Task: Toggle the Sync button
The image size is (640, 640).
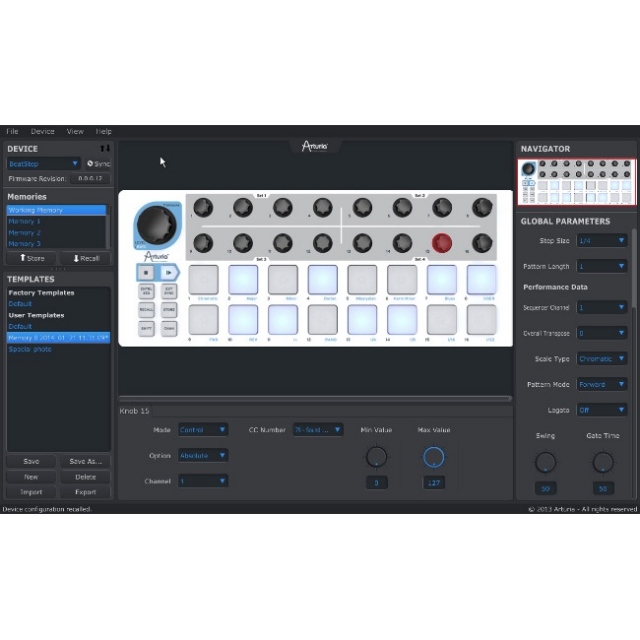Action: [98, 164]
